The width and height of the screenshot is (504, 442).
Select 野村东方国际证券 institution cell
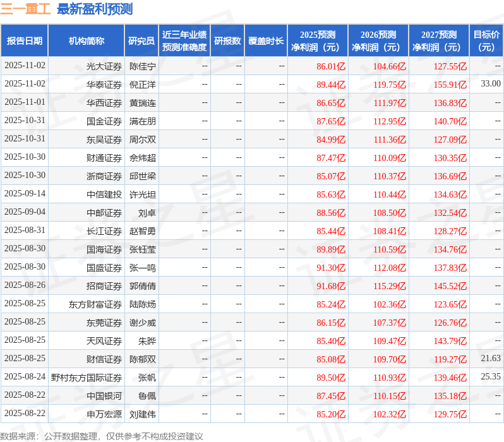point(87,378)
